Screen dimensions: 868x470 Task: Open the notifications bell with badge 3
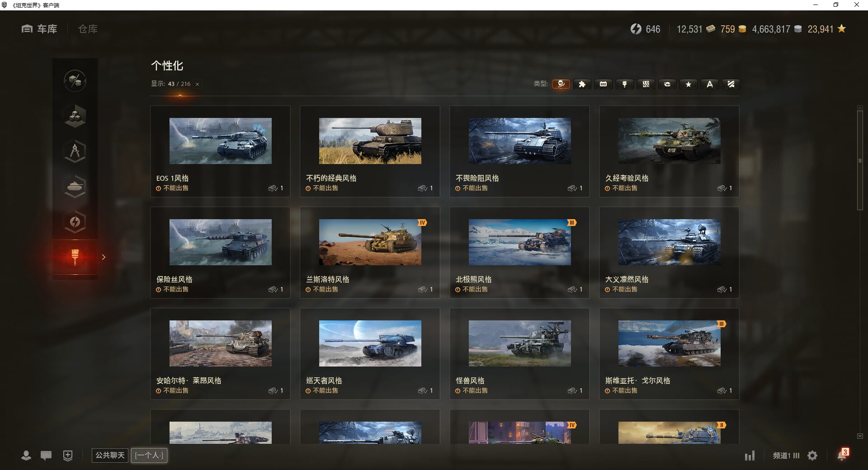pyautogui.click(x=842, y=455)
